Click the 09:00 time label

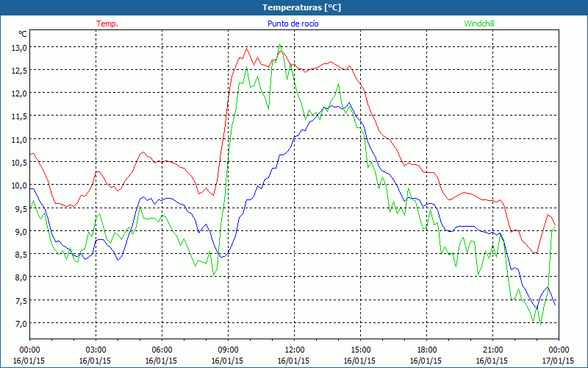pyautogui.click(x=228, y=350)
